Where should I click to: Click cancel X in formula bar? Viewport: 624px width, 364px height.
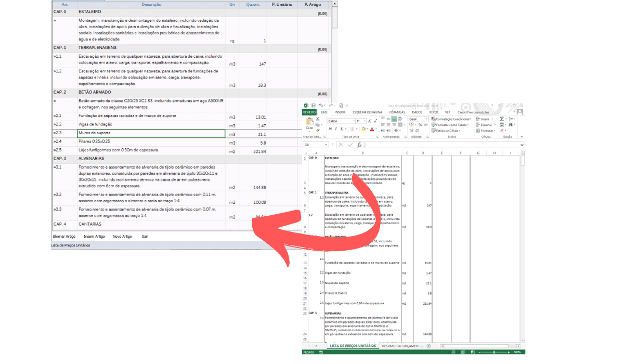point(341,145)
